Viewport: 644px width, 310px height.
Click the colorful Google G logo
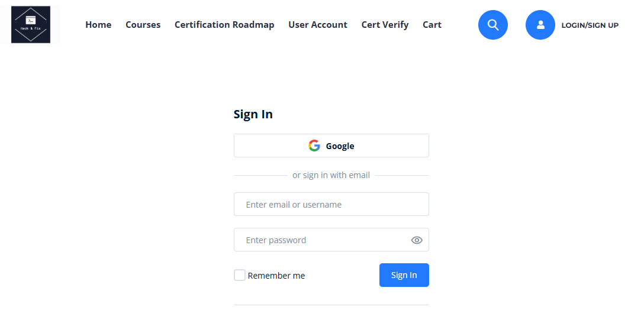pyautogui.click(x=314, y=146)
